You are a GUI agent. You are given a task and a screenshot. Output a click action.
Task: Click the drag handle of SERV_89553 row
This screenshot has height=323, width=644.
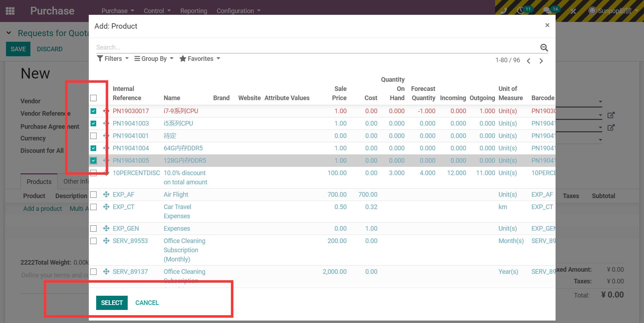[x=106, y=241]
